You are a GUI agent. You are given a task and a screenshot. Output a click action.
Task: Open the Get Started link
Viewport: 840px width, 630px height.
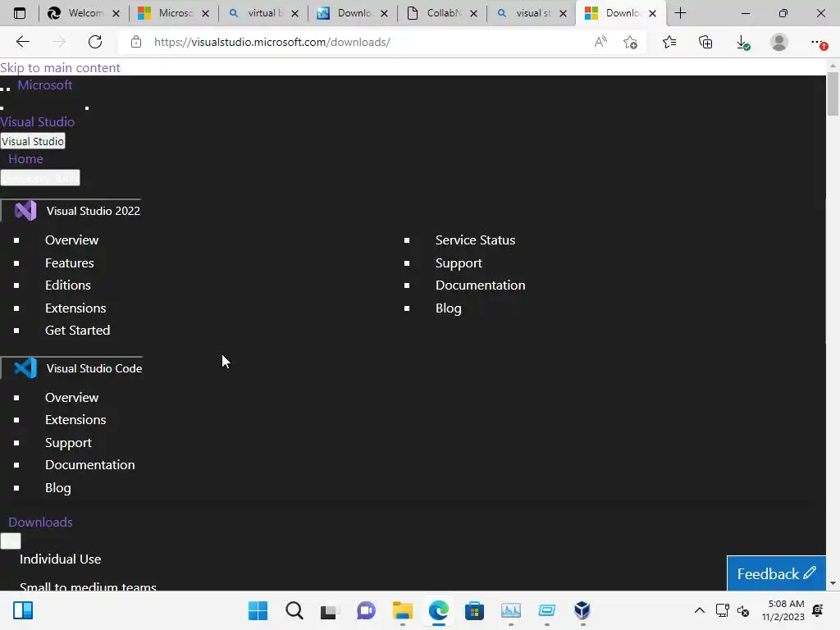tap(78, 330)
